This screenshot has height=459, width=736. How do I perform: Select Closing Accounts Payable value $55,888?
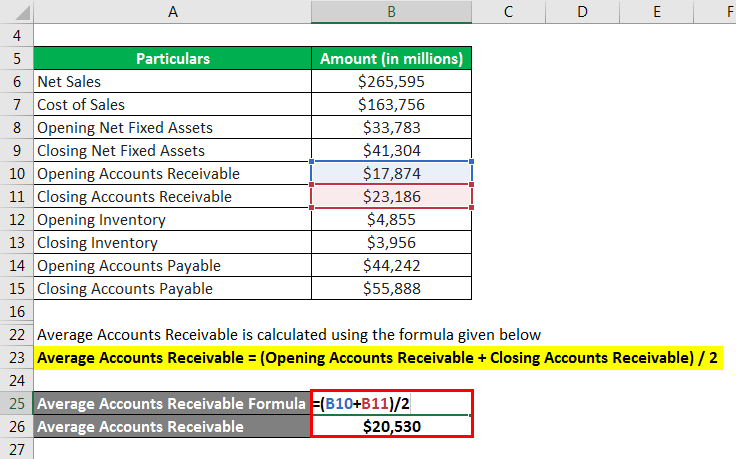click(391, 288)
